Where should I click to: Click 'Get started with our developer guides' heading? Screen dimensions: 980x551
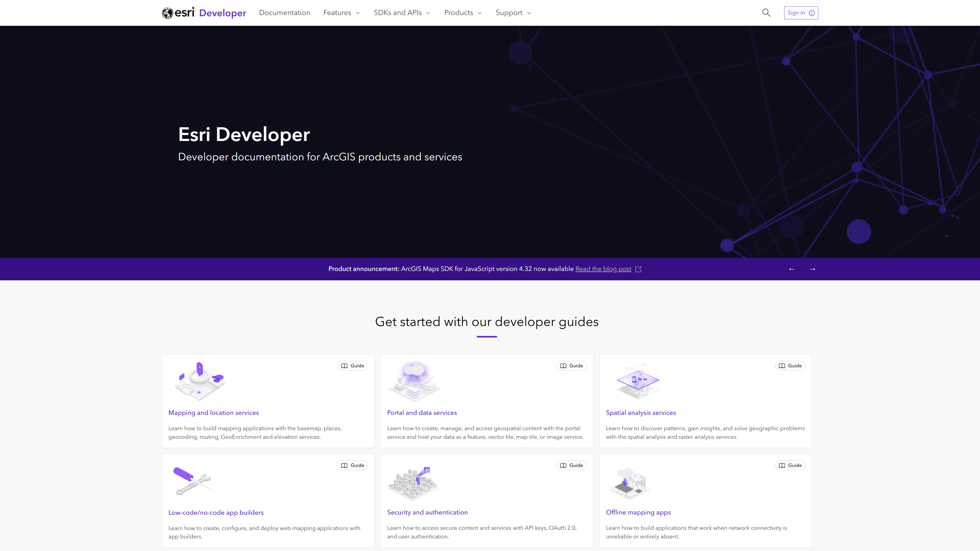click(487, 322)
